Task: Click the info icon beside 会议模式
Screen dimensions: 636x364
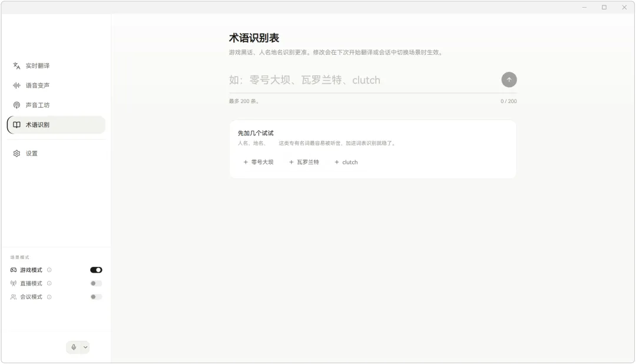Action: point(49,297)
